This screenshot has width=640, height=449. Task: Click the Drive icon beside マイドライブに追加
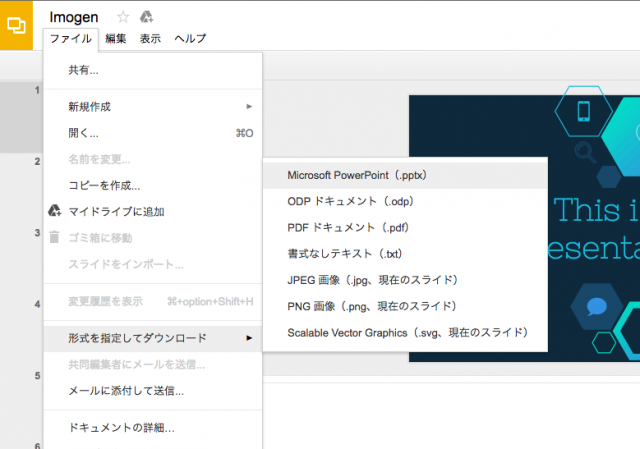pyautogui.click(x=55, y=211)
